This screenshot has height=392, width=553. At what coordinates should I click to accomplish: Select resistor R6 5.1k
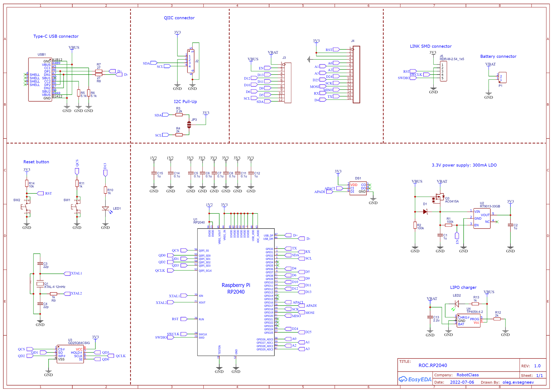pyautogui.click(x=89, y=93)
